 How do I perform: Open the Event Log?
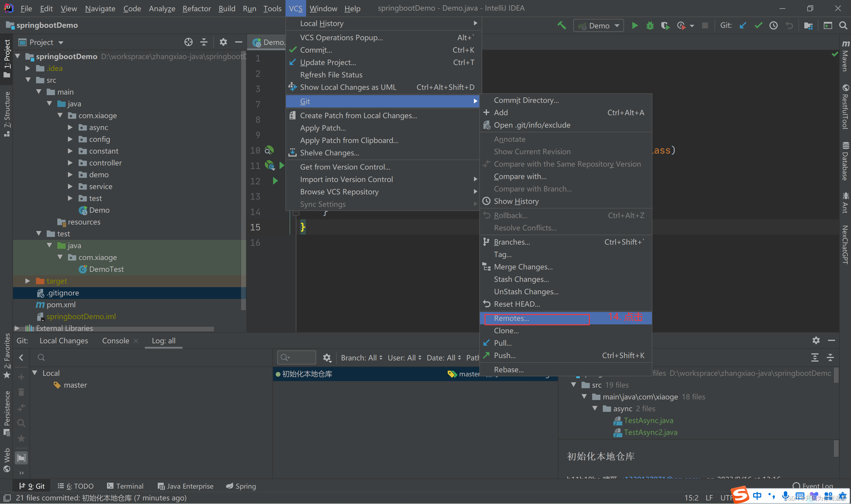pyautogui.click(x=813, y=486)
